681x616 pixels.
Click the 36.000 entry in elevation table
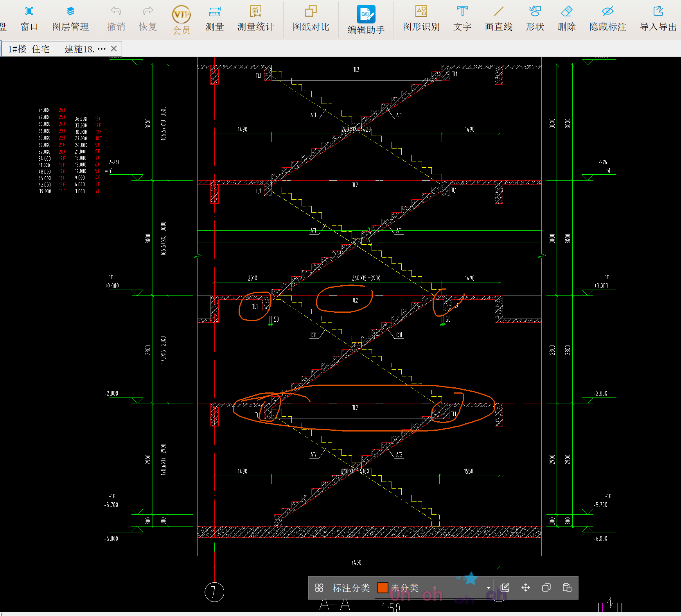[81, 119]
